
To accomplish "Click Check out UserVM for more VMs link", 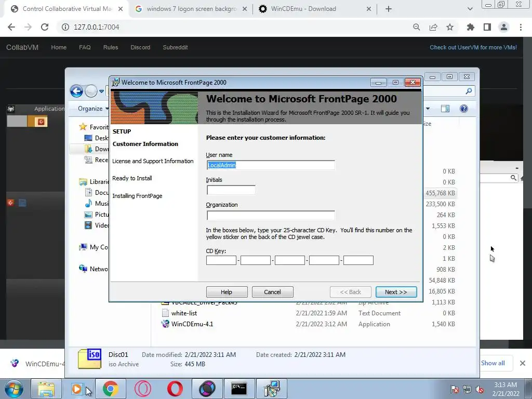I will pos(473,47).
